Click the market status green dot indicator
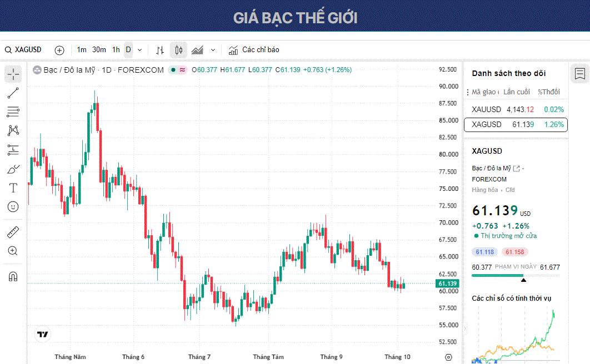The image size is (590, 364). click(x=476, y=236)
